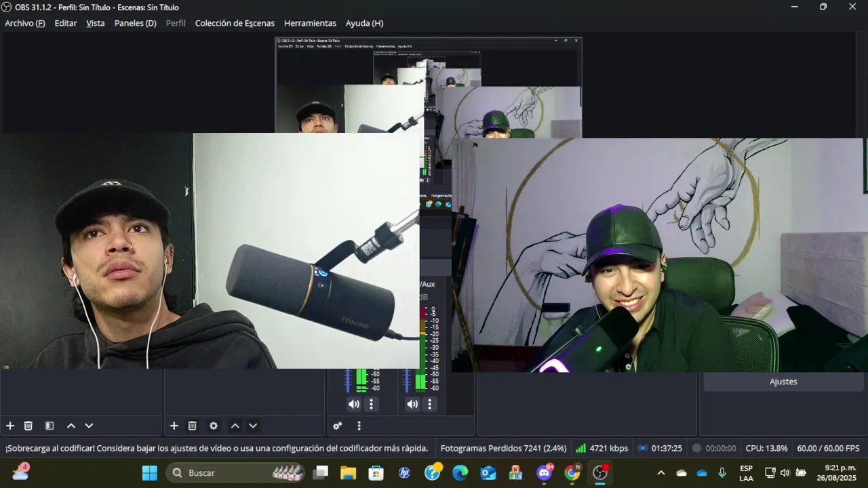The height and width of the screenshot is (488, 868).
Task: Open Microsoft Edge from the taskbar
Action: click(460, 472)
